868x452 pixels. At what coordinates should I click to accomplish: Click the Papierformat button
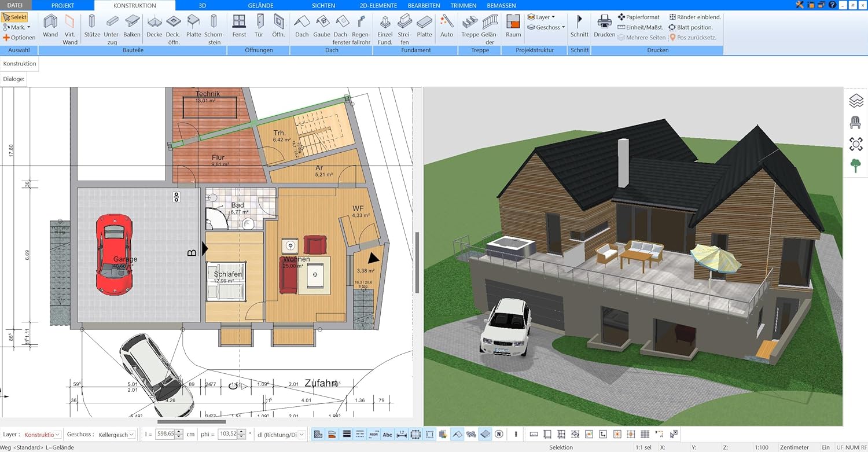click(639, 17)
